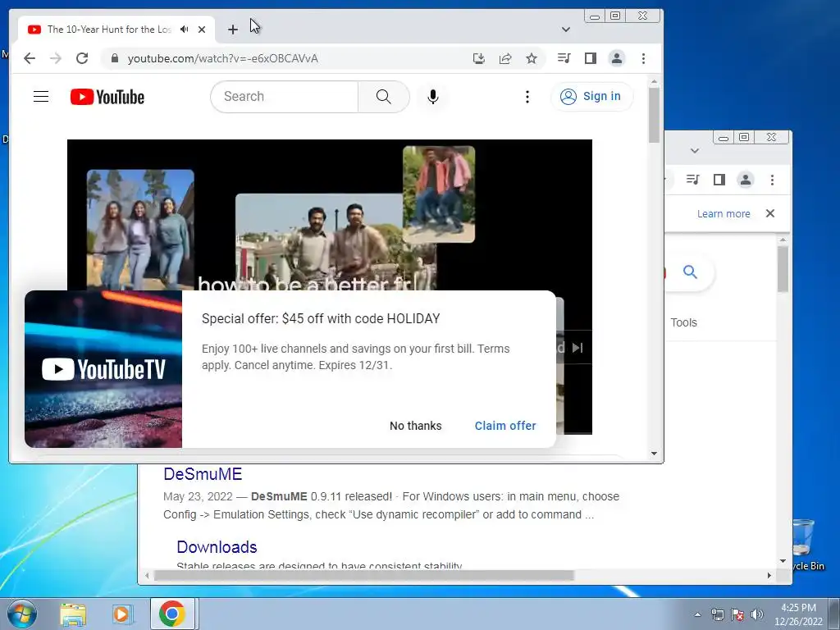This screenshot has width=840, height=630.
Task: Click the YouTube logo
Action: (107, 97)
